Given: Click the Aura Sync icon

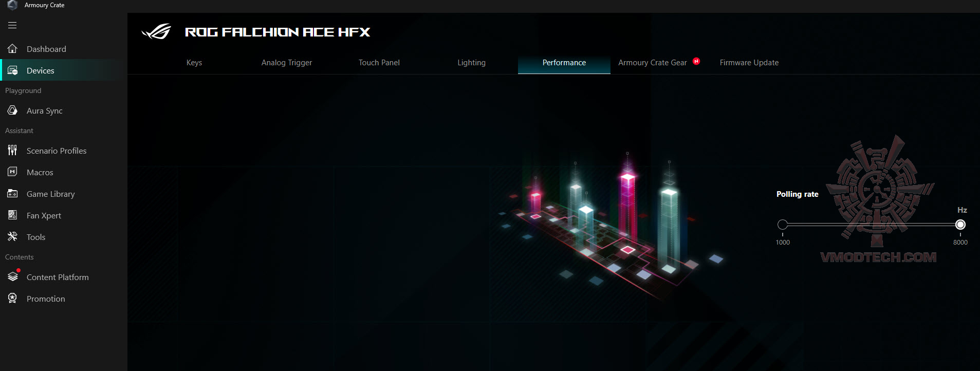Looking at the screenshot, I should coord(13,110).
